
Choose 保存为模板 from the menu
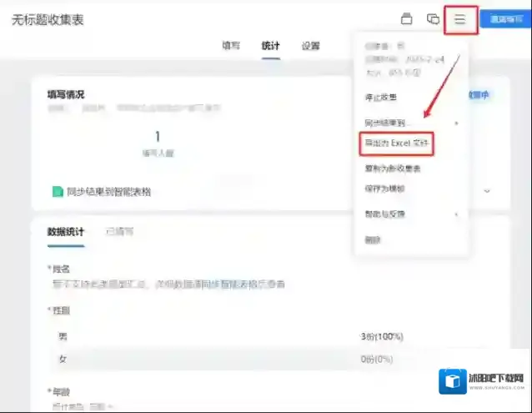[385, 189]
